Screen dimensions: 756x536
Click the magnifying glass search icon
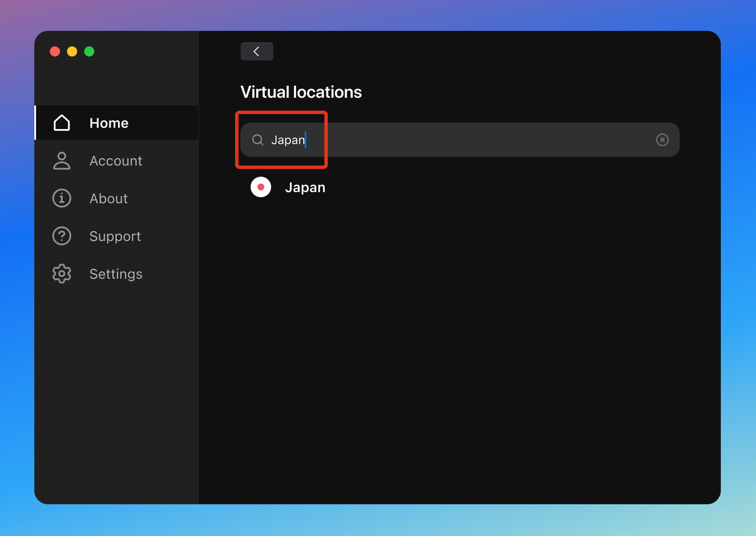tap(258, 140)
